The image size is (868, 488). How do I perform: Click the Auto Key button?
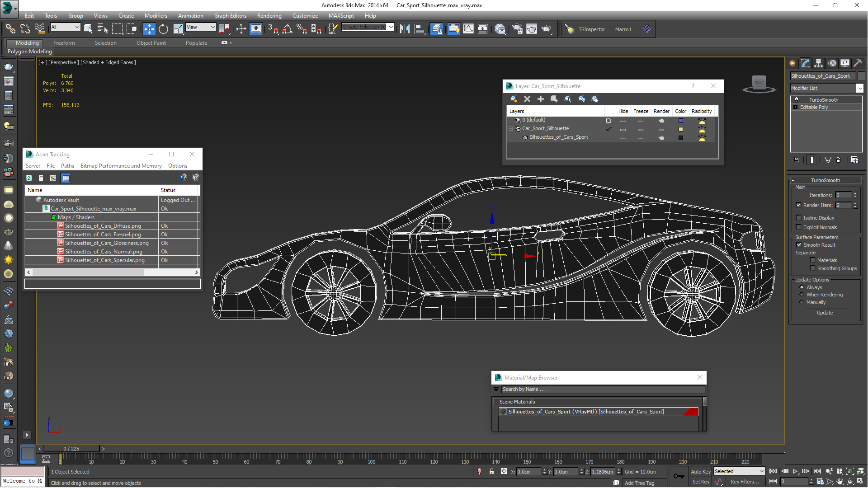(x=700, y=471)
